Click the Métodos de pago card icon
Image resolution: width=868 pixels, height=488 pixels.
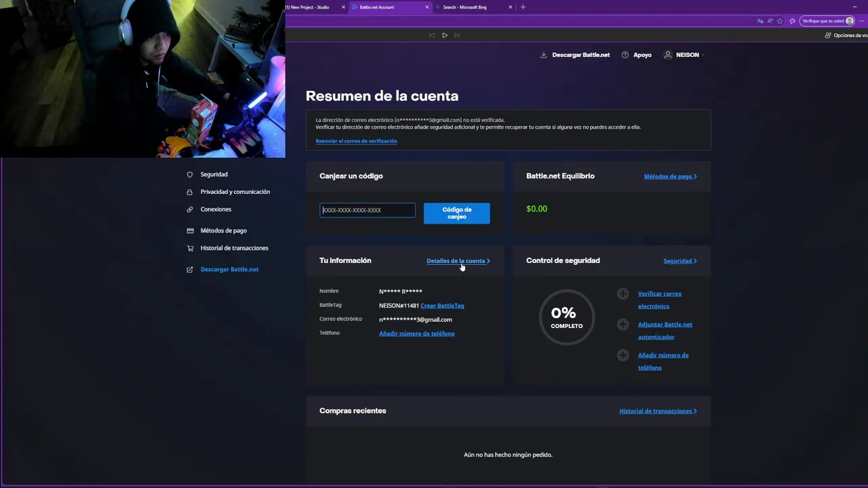[x=190, y=230]
